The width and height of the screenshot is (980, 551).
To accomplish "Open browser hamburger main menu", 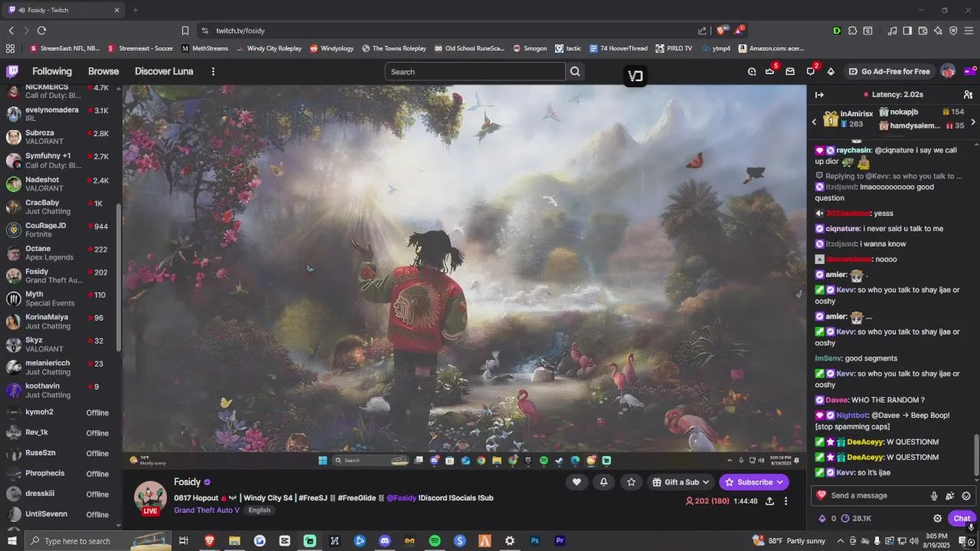I will tap(969, 31).
